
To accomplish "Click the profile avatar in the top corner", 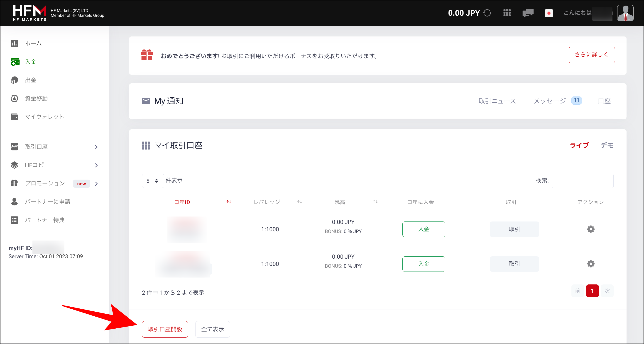I will (625, 13).
